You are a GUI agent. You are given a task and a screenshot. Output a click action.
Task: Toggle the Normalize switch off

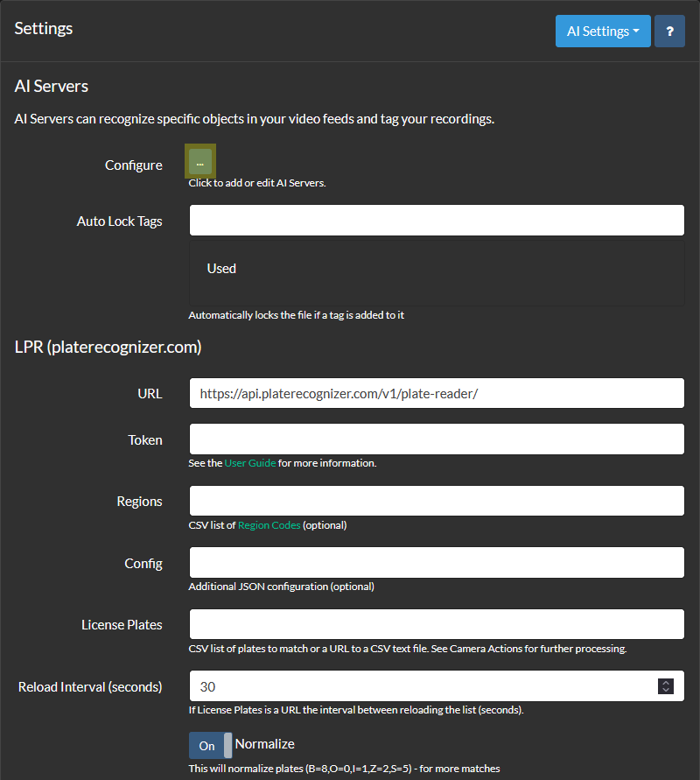[x=210, y=745]
